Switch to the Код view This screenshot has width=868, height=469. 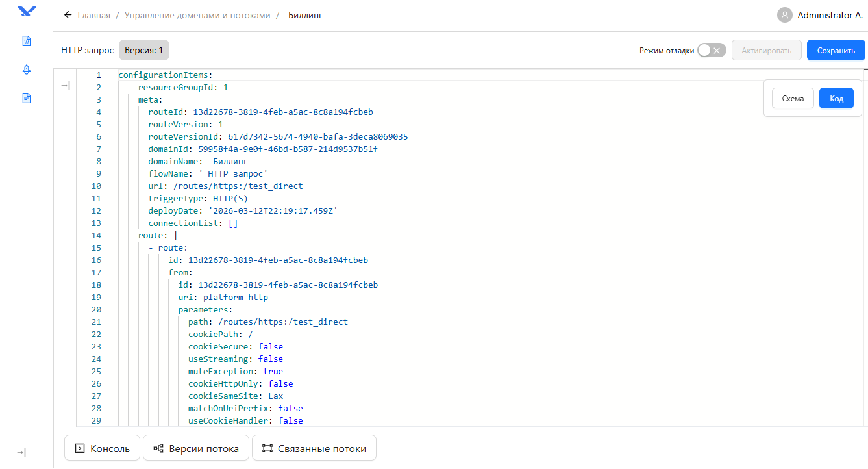click(x=836, y=99)
